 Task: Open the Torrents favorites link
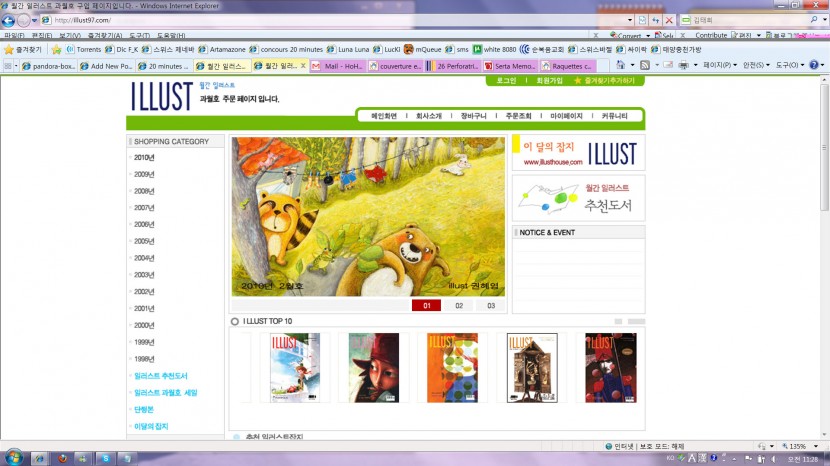(x=83, y=49)
